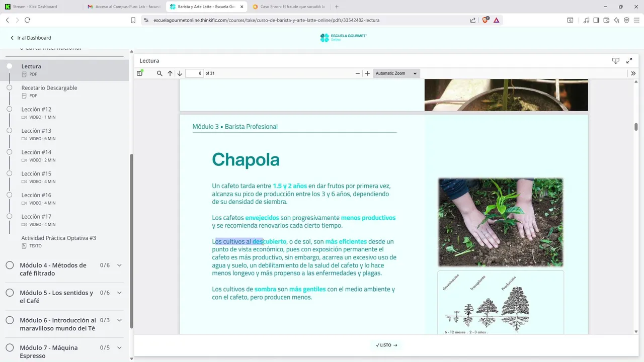Click the course sidebar scrollbar thumb
This screenshot has width=644, height=362.
132,241
